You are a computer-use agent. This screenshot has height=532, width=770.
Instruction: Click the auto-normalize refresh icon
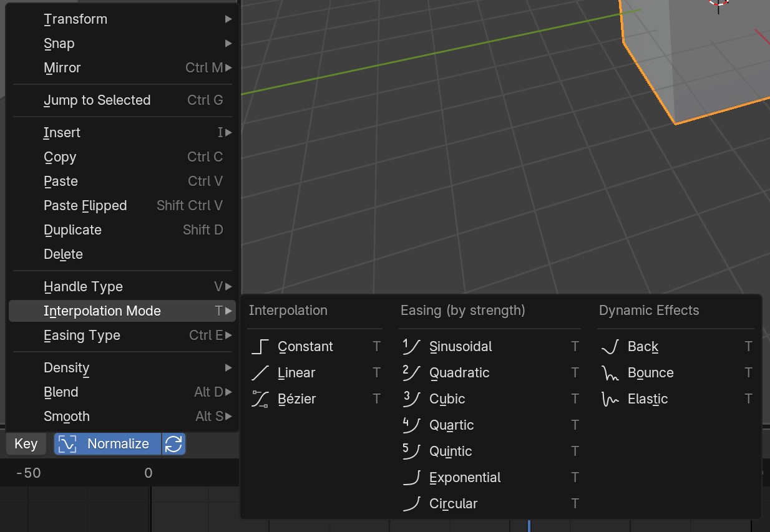pyautogui.click(x=173, y=444)
